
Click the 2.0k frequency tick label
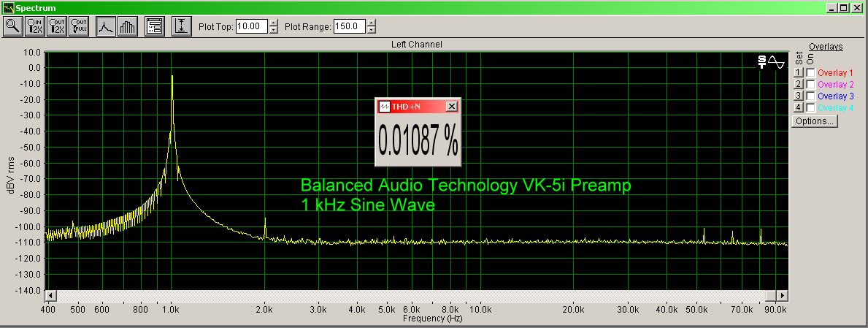[264, 310]
